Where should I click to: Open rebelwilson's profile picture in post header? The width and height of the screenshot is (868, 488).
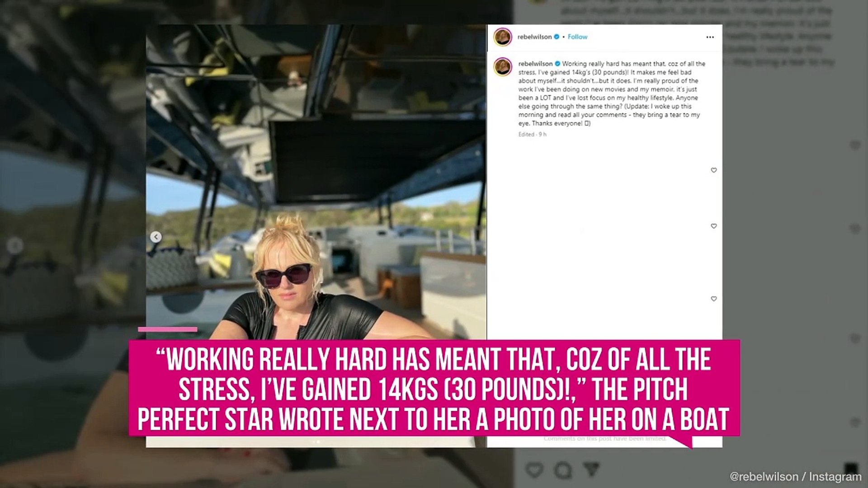pyautogui.click(x=503, y=37)
